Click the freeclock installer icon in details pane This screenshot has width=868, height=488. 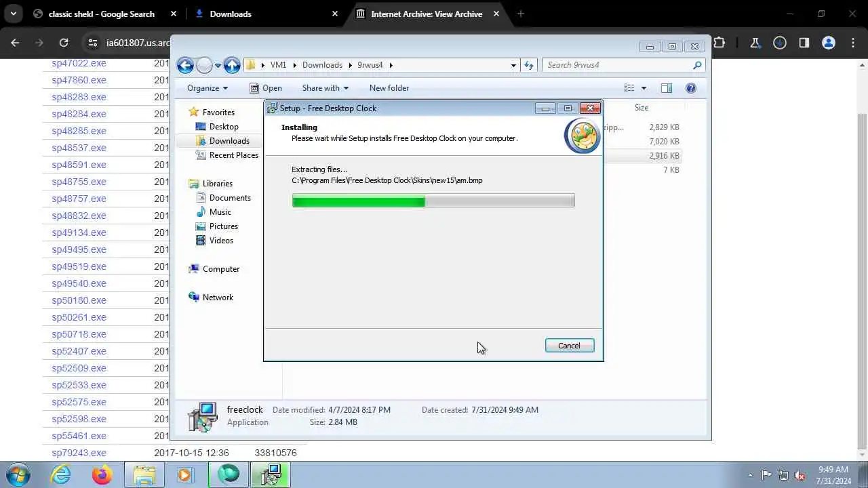(x=203, y=416)
